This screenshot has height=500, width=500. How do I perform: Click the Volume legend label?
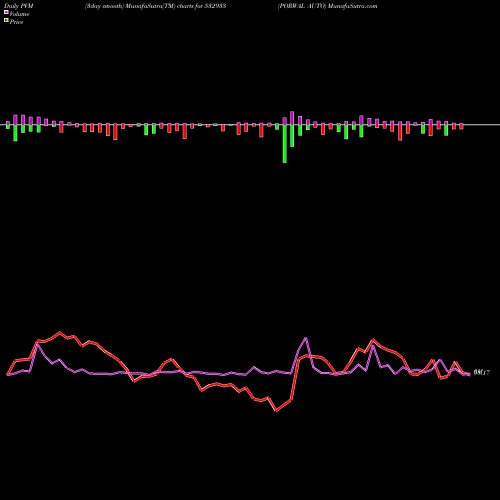coord(19,14)
